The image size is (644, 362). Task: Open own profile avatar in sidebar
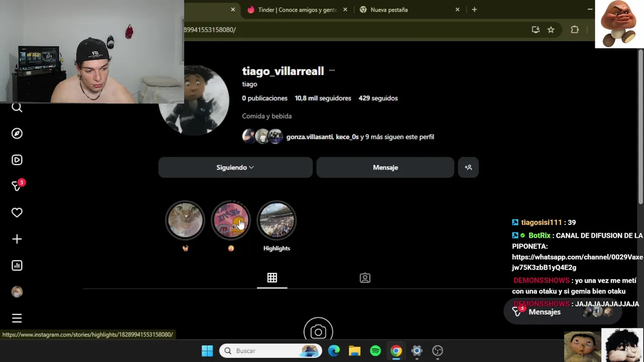(x=17, y=292)
